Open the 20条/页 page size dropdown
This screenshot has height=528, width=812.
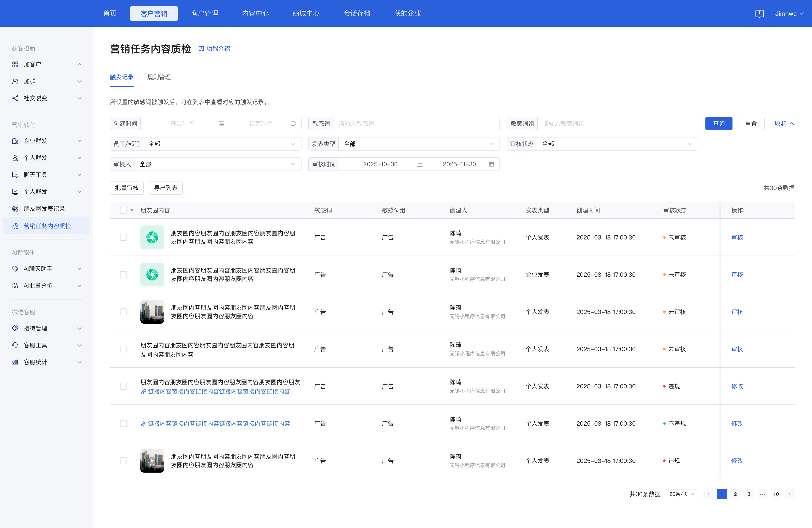(x=682, y=494)
